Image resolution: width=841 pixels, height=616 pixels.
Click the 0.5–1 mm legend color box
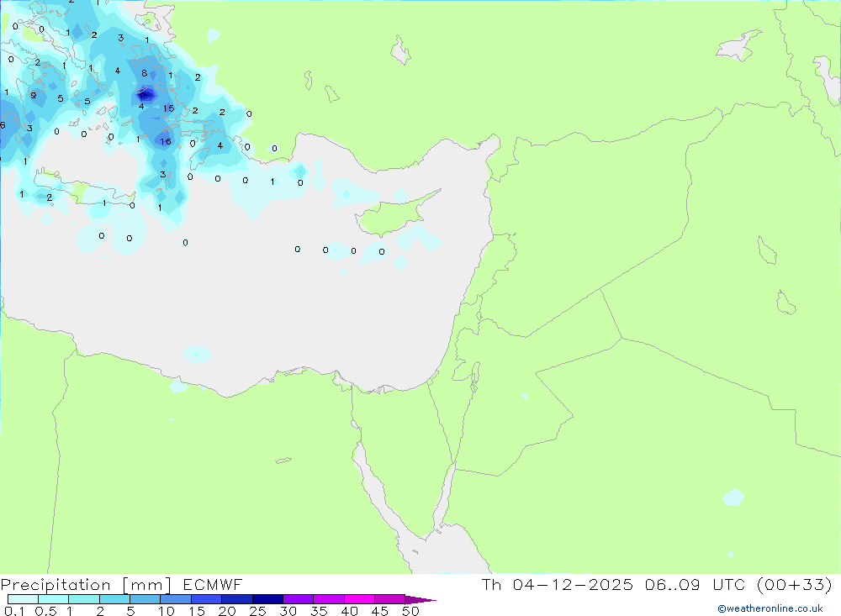click(53, 599)
